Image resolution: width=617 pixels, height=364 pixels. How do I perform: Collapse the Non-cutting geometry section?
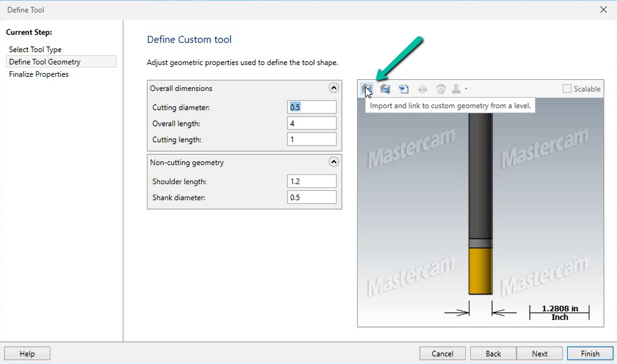click(x=334, y=162)
